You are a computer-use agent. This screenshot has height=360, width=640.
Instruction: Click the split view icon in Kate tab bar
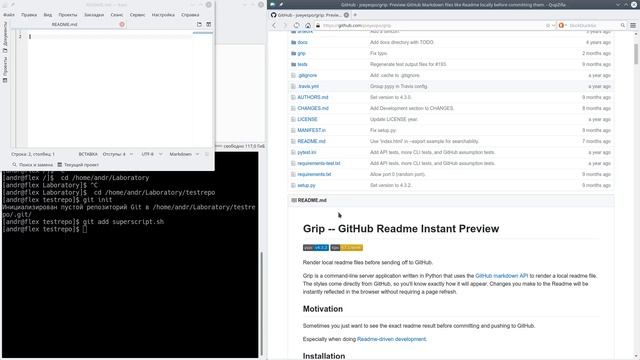209,24
